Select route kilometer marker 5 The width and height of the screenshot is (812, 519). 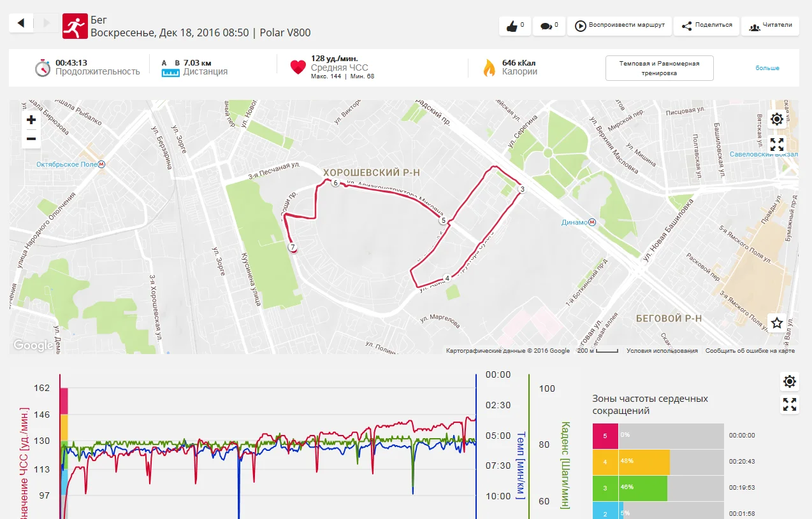(x=442, y=220)
